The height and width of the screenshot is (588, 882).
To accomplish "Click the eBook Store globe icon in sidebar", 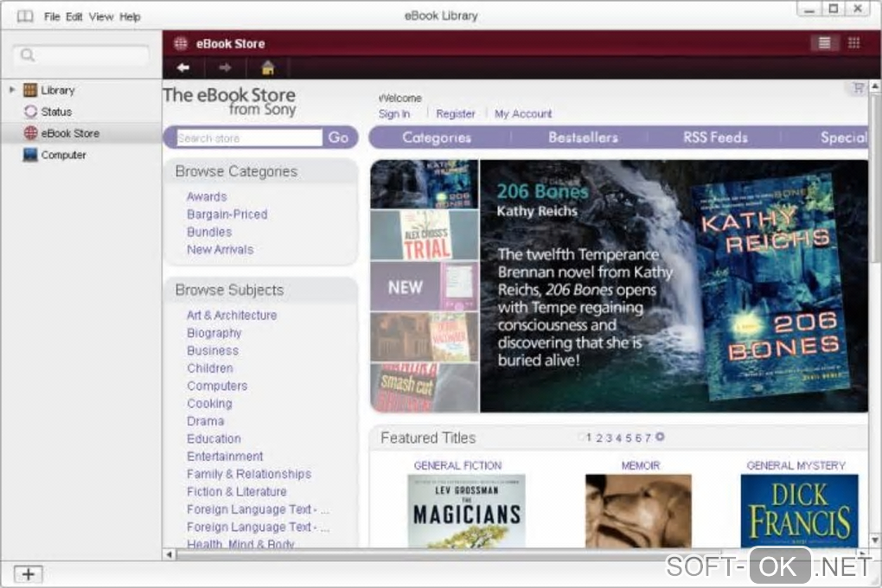I will pos(30,133).
